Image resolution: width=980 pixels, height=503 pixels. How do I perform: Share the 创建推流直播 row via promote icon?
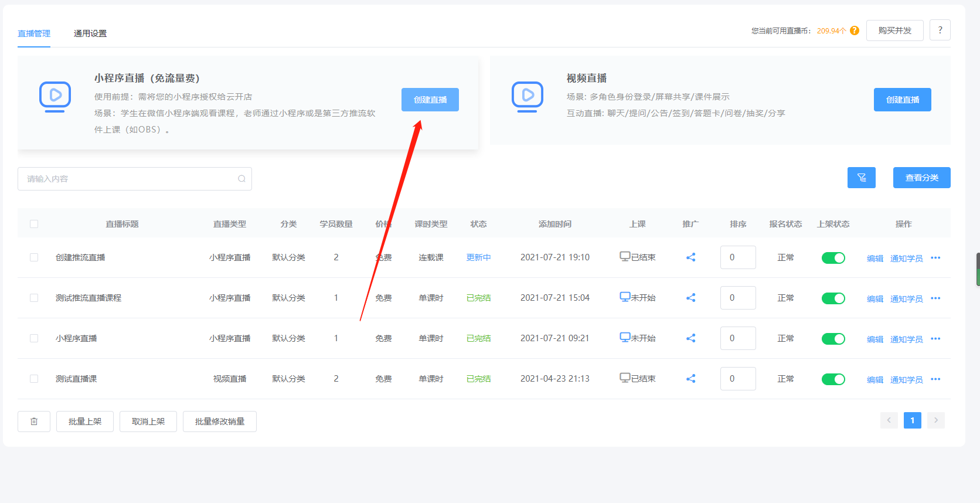click(691, 257)
